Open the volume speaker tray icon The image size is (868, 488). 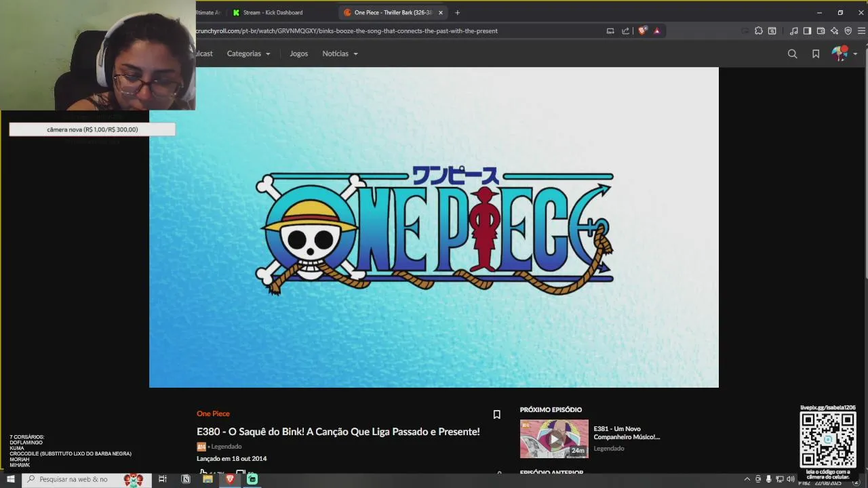click(x=791, y=479)
